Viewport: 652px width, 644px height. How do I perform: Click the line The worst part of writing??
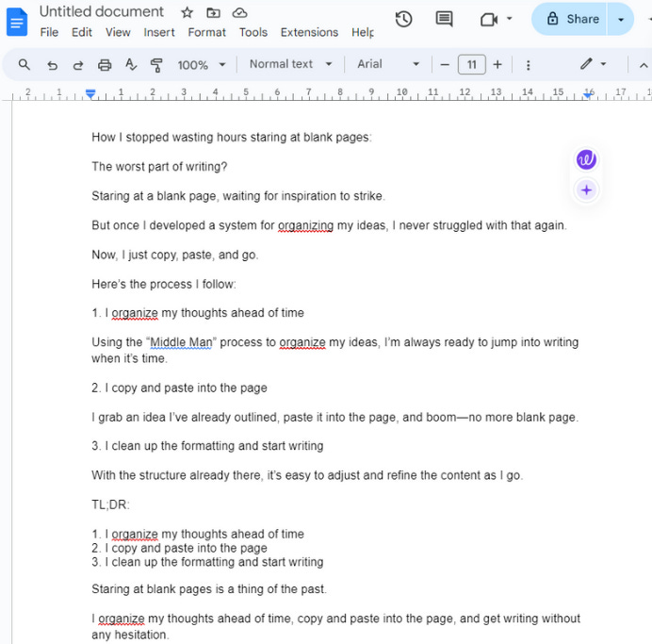pyautogui.click(x=159, y=166)
